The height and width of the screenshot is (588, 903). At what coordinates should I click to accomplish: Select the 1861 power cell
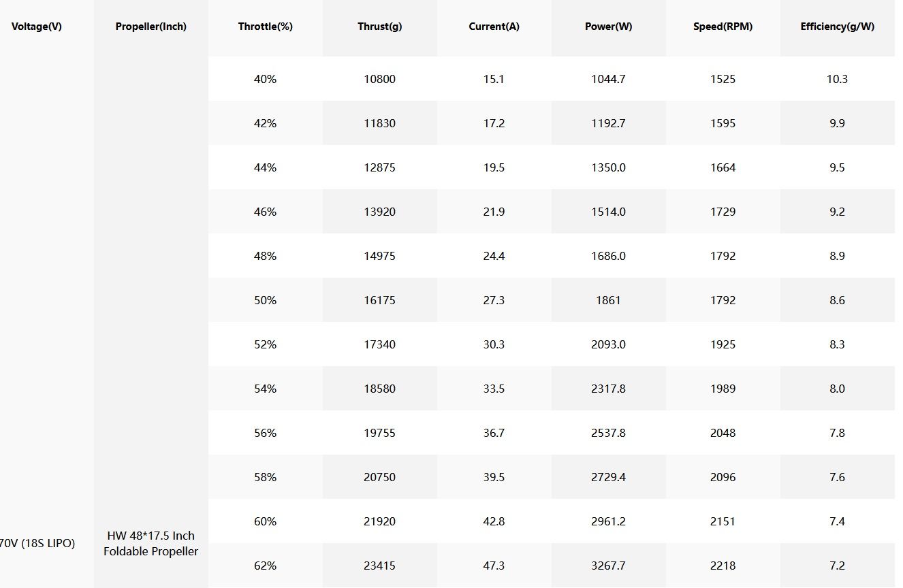[609, 300]
